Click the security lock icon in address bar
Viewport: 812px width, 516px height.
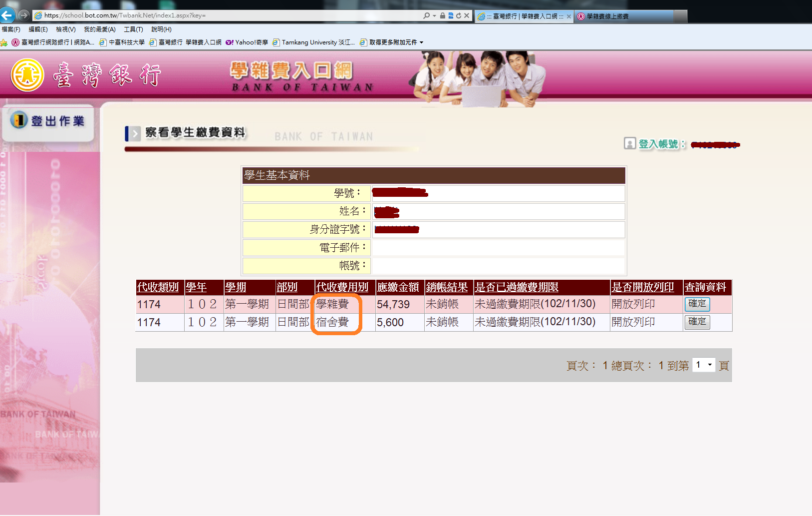(x=443, y=15)
